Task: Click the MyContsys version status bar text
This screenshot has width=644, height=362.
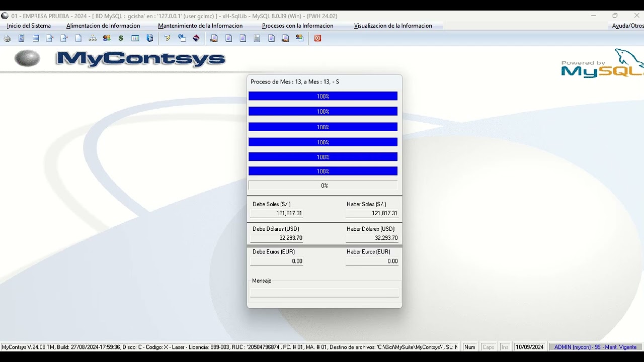Action: (229, 347)
